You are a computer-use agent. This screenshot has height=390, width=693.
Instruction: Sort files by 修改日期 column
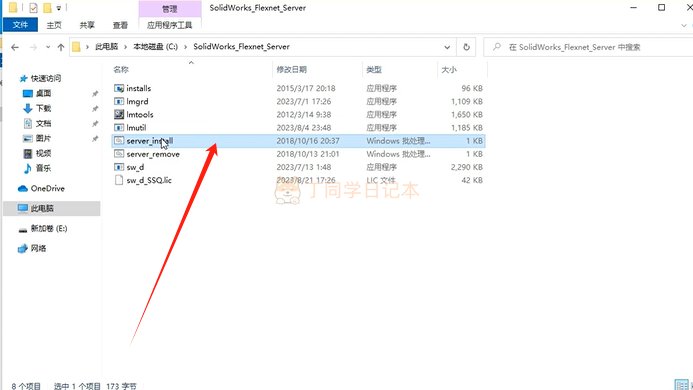pos(291,69)
